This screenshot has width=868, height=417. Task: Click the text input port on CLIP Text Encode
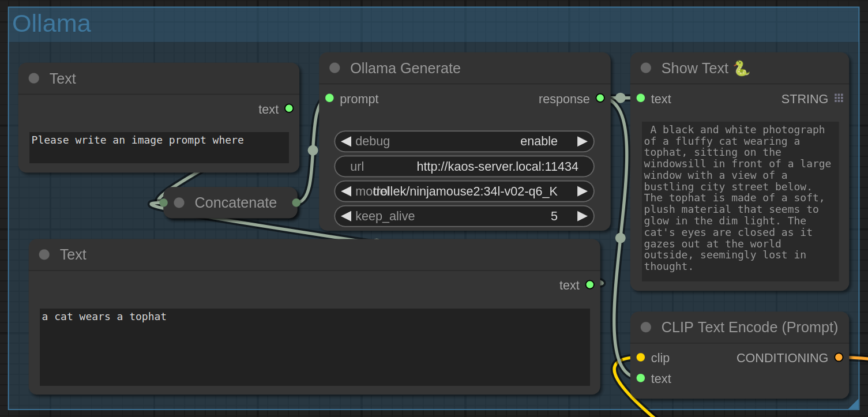coord(641,378)
